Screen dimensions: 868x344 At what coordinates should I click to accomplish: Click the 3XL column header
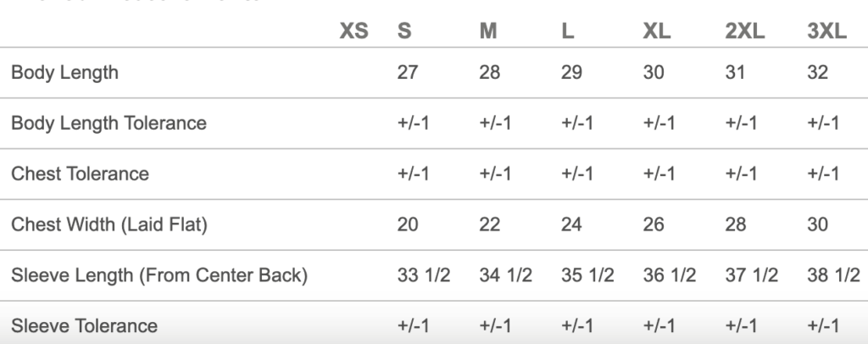pos(827,31)
